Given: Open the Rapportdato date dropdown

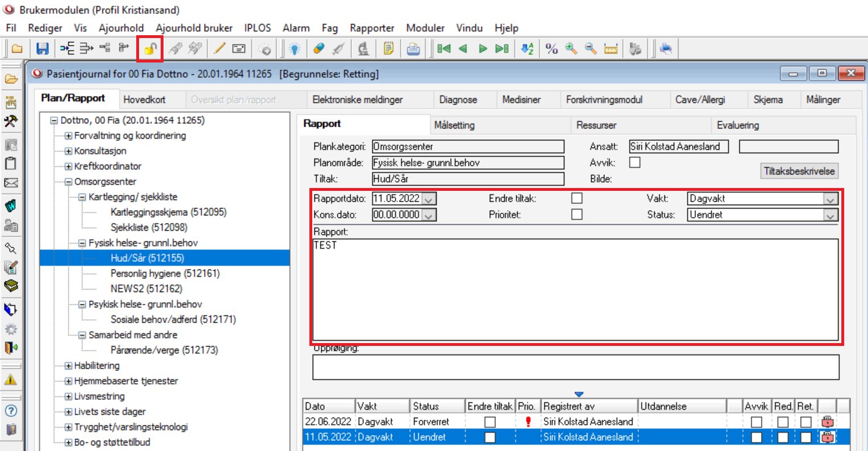Looking at the screenshot, I should click(429, 199).
